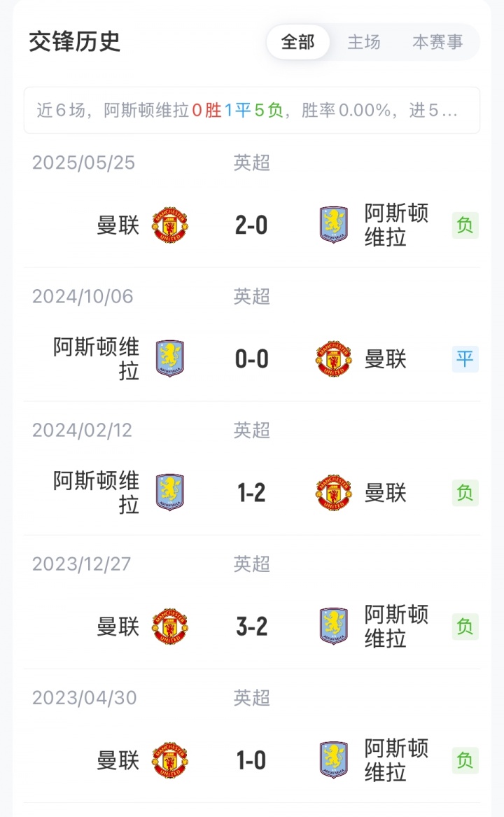
Task: Click 负 badge for the 1-2 match
Action: point(465,493)
